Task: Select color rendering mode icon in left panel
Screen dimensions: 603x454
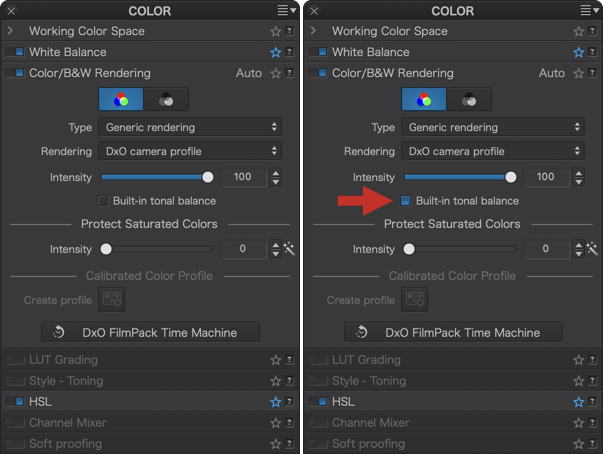Action: click(x=121, y=100)
